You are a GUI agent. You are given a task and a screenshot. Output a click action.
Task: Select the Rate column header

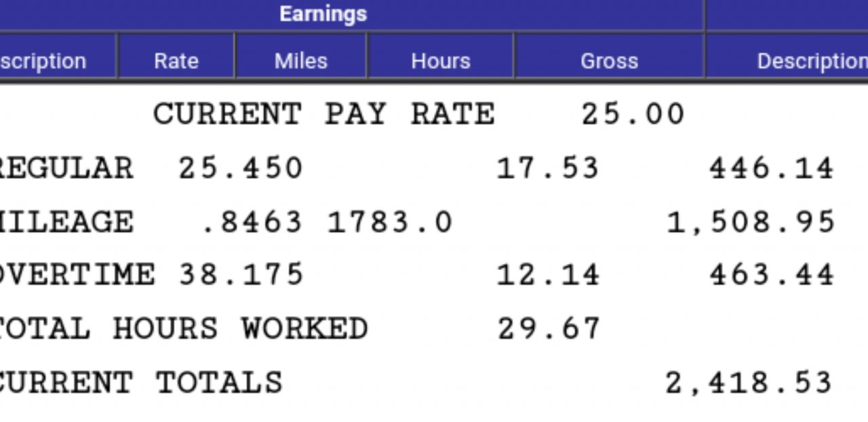[x=176, y=61]
